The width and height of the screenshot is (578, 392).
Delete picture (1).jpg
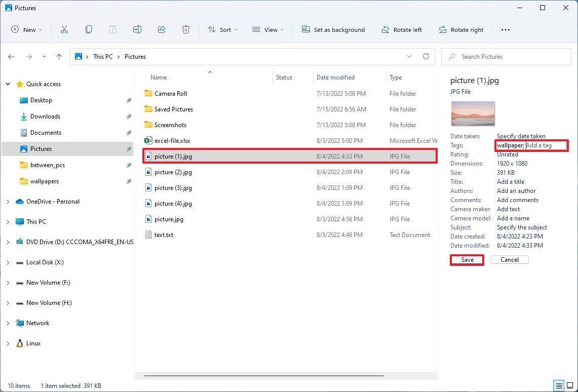(x=186, y=29)
